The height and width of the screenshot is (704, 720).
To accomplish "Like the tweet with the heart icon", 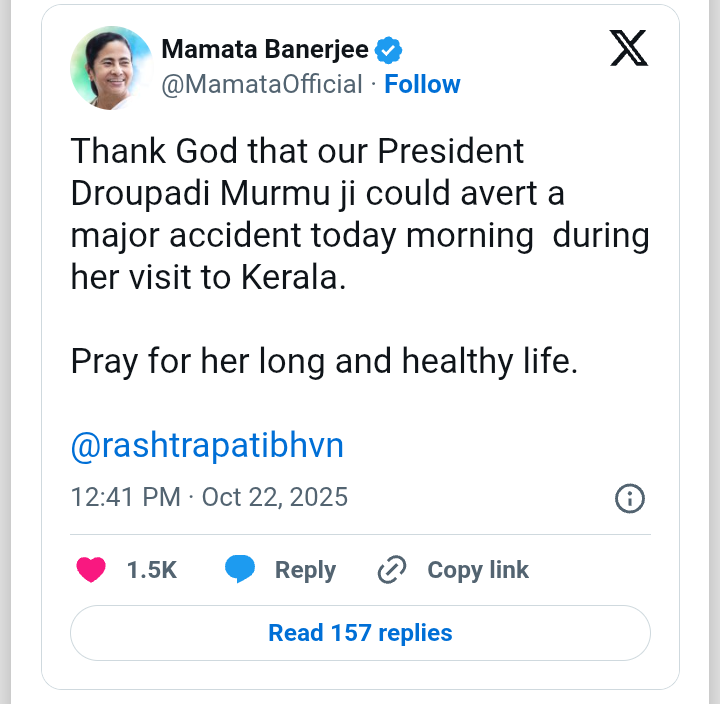I will coord(91,570).
